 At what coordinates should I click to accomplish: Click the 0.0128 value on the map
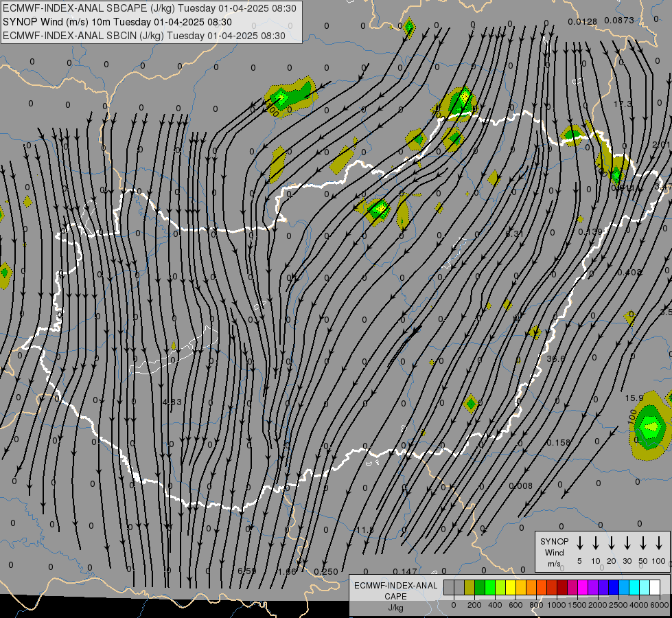(x=583, y=22)
